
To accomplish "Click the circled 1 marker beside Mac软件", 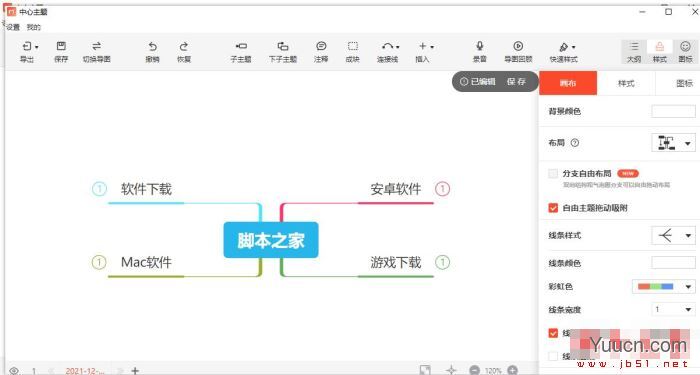I will 99,262.
